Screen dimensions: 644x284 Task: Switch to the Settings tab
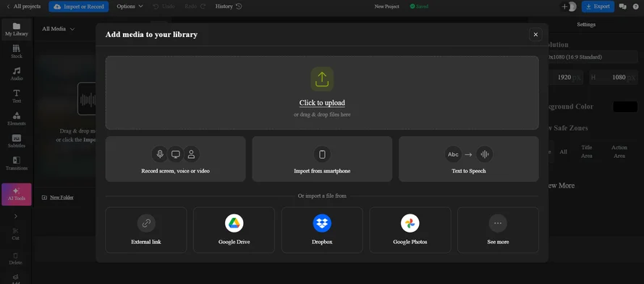tap(585, 24)
